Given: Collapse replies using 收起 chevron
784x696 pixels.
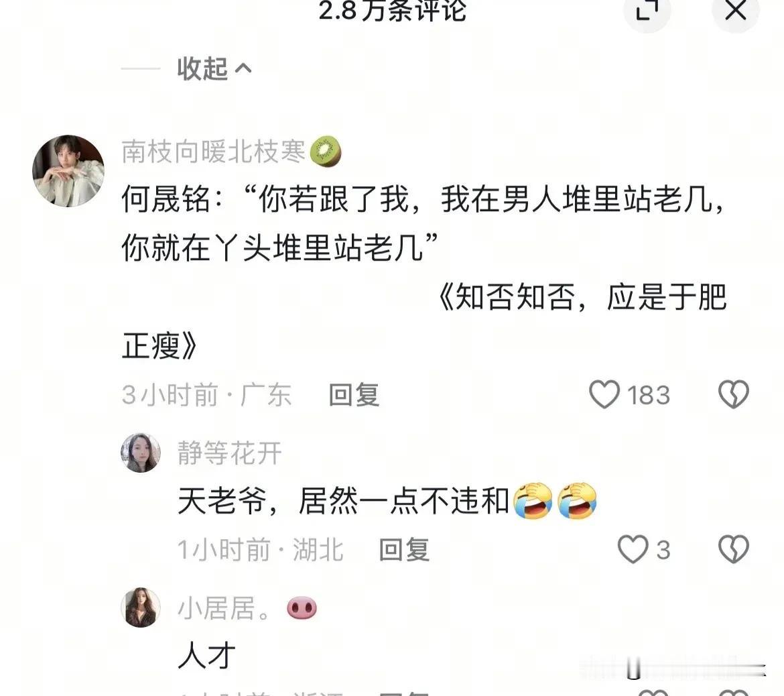Looking at the screenshot, I should (214, 68).
